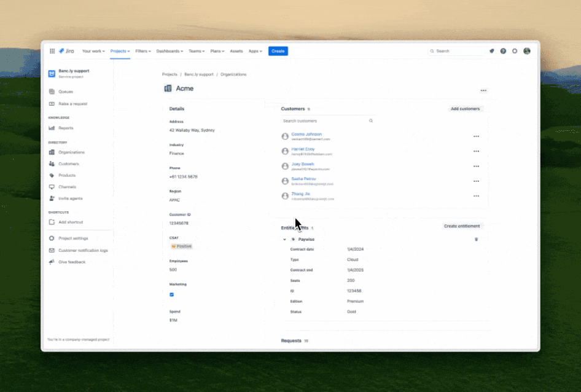Click the Positive CSAT tag
This screenshot has height=392, width=581.
click(x=182, y=246)
